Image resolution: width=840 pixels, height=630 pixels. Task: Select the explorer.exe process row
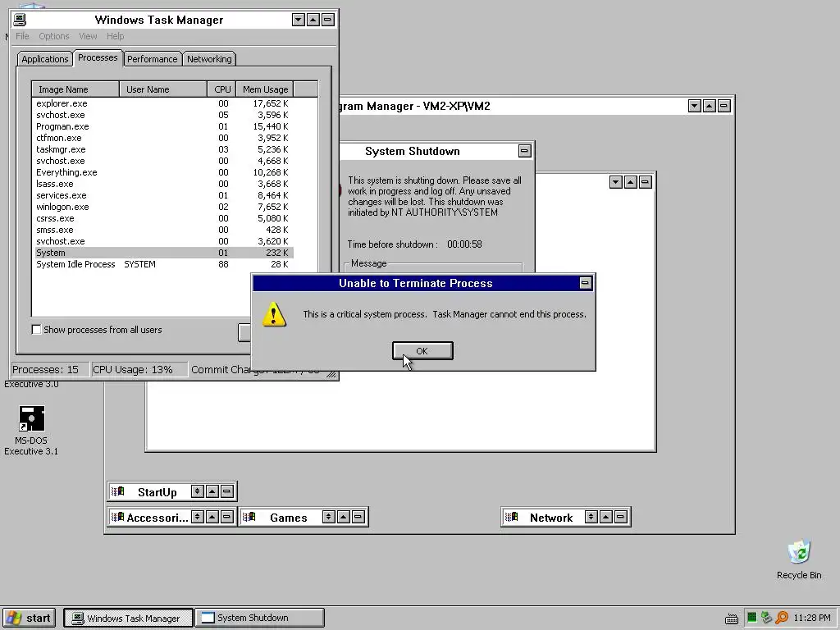[x=163, y=103]
